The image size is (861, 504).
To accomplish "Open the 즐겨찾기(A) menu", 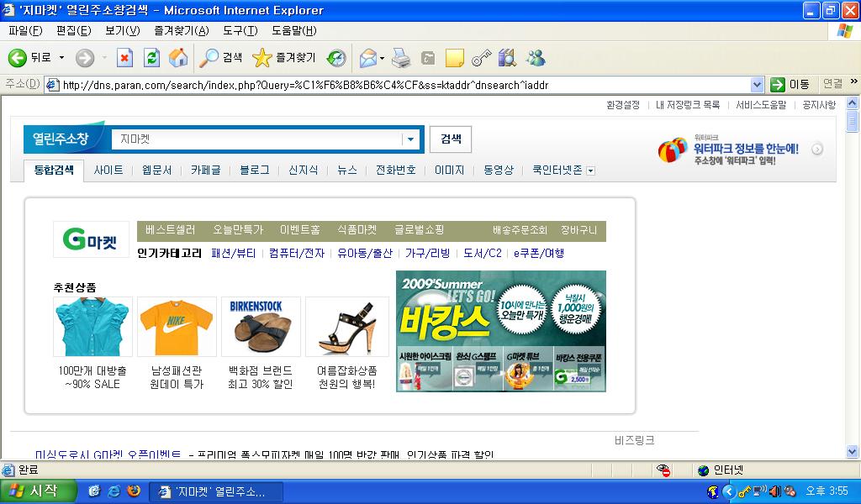I will click(182, 31).
